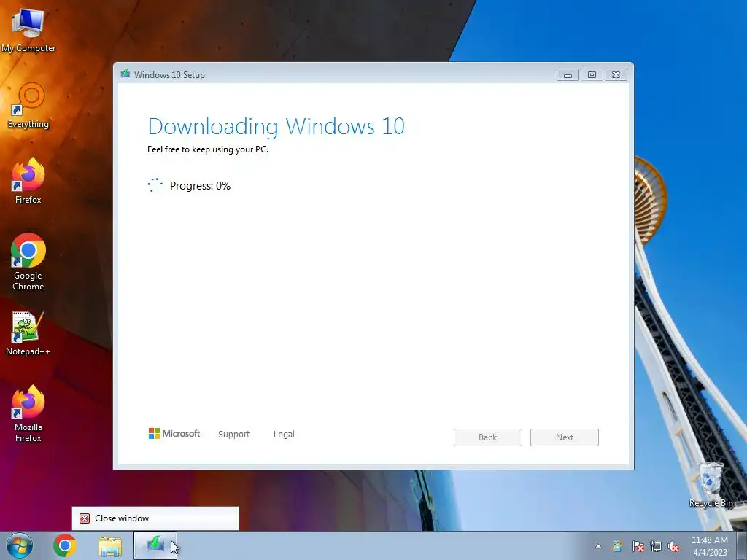The height and width of the screenshot is (560, 747).
Task: Click the Windows Update tray icon
Action: point(617,546)
